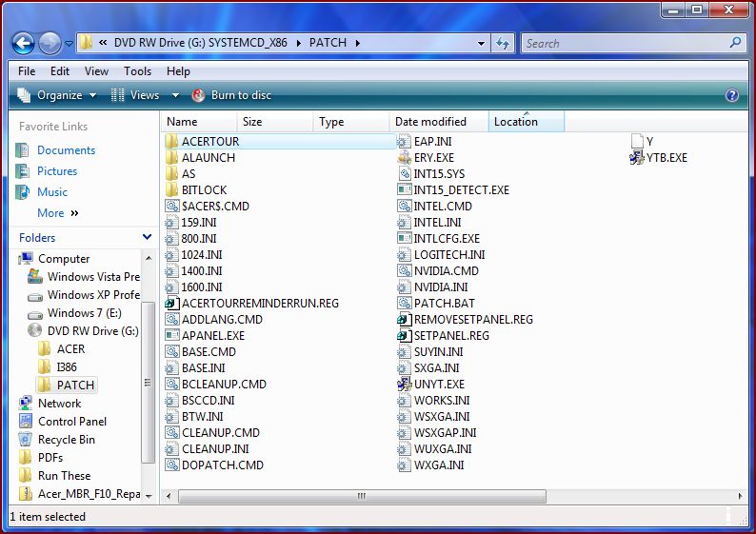Select DVD RW Drive (G:) in tree
This screenshot has width=756, height=534.
(84, 331)
